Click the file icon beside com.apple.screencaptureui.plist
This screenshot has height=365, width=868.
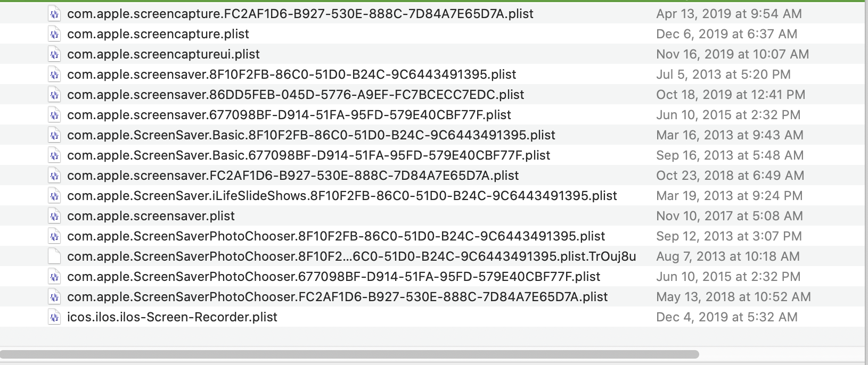[54, 54]
